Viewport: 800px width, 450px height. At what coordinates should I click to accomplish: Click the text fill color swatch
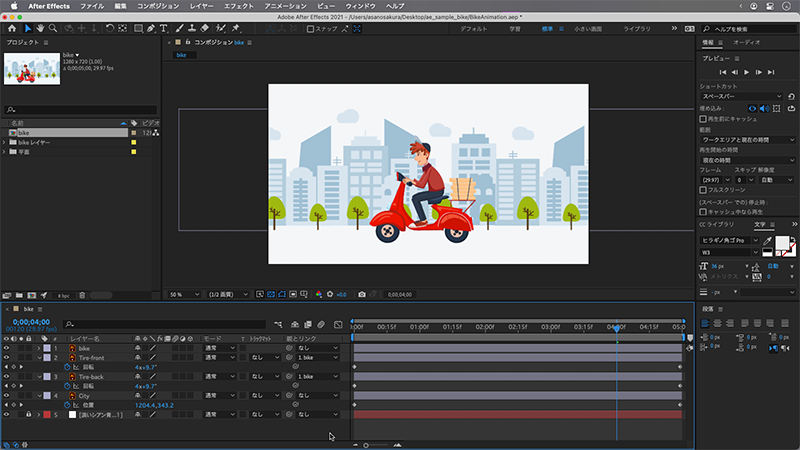(783, 243)
